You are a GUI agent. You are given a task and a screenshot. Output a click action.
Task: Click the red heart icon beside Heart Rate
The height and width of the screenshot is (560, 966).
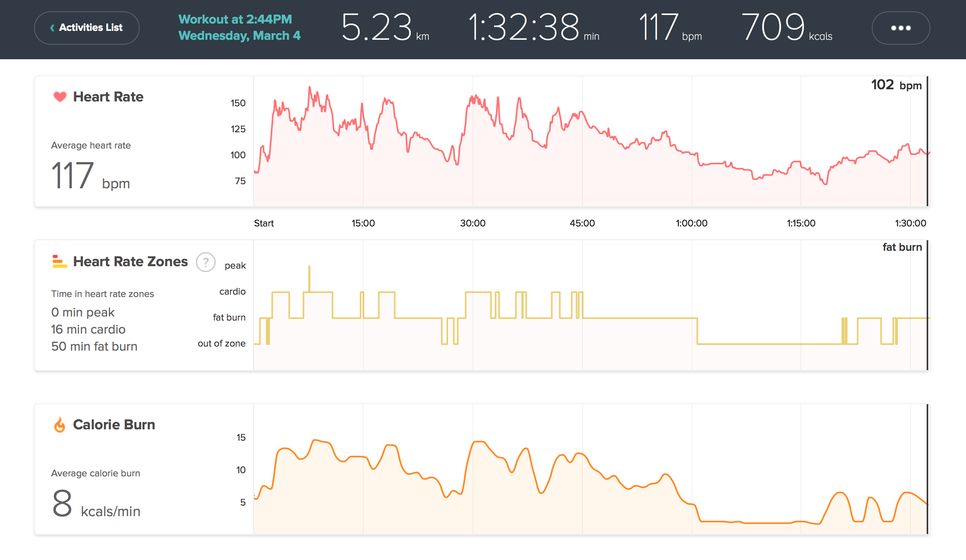pyautogui.click(x=60, y=97)
